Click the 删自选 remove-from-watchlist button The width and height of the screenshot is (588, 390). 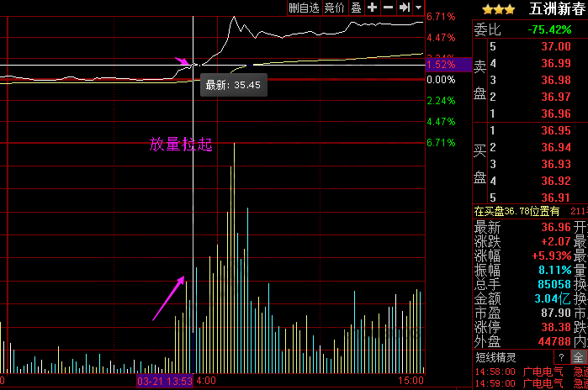coord(304,8)
